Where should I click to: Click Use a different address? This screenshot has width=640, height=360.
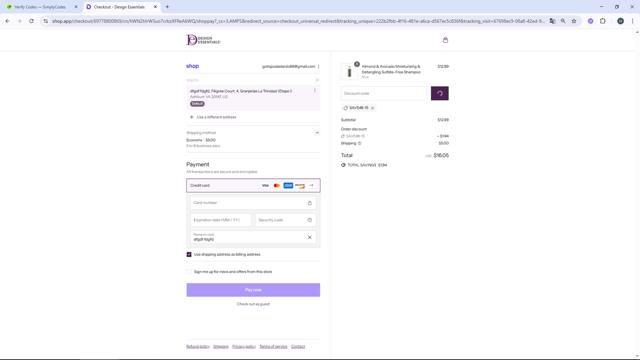pos(216,117)
